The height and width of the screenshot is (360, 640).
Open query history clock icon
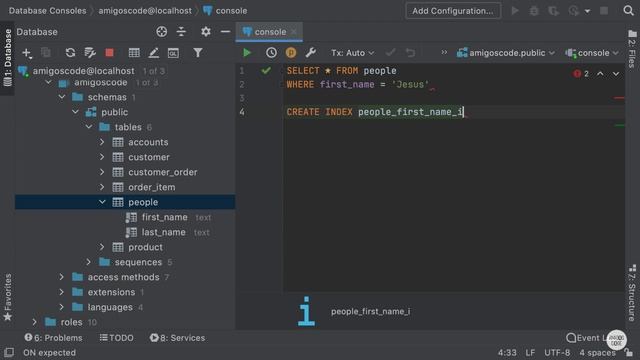(x=271, y=53)
